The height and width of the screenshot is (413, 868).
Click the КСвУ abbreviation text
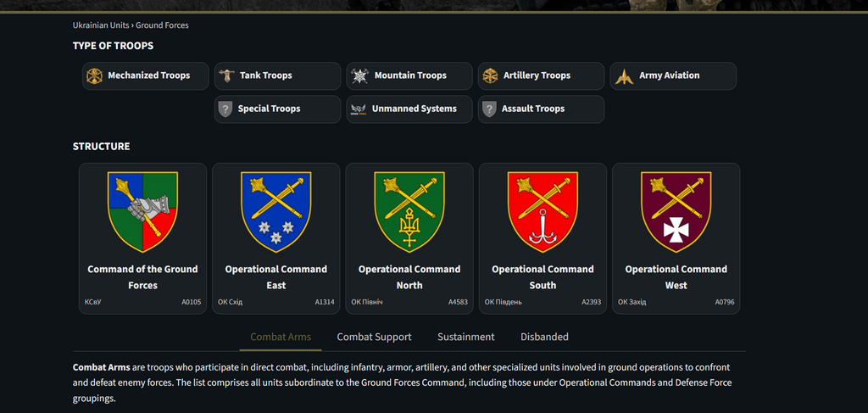(93, 302)
